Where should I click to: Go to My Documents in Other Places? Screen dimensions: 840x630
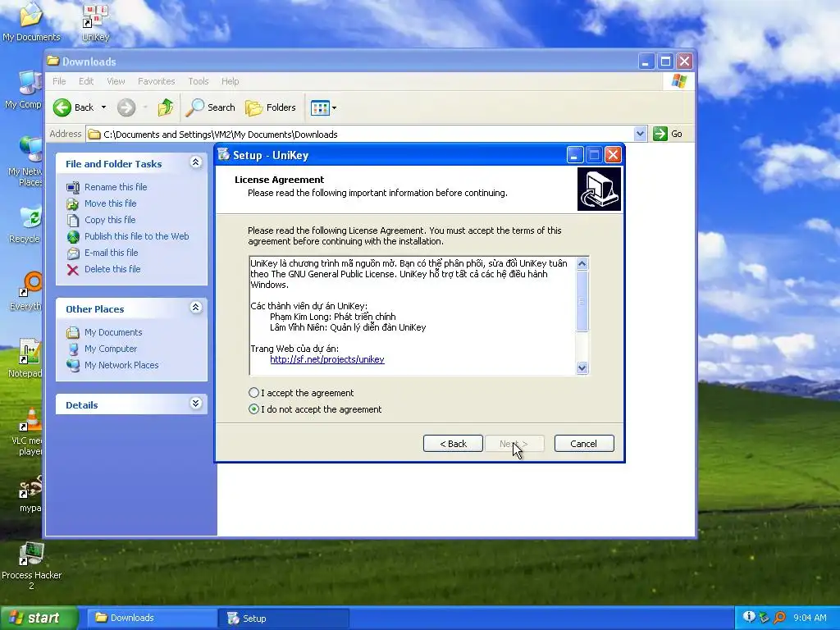(113, 332)
